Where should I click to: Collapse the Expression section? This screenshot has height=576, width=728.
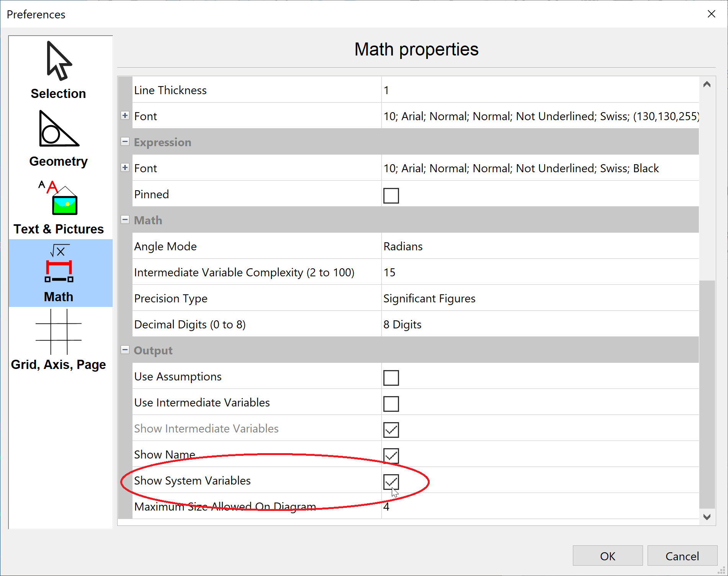pos(125,142)
